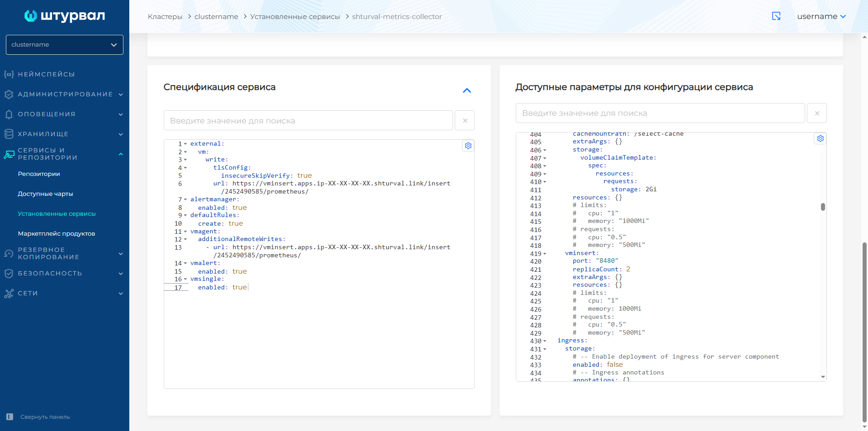Go to Кластеры breadcrumb
The image size is (868, 431).
click(165, 17)
